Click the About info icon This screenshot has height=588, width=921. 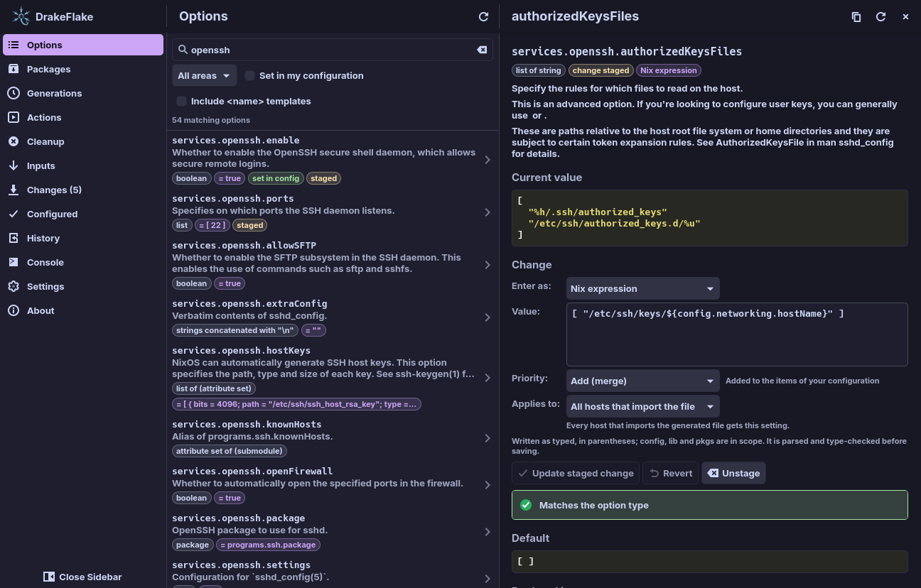14,310
